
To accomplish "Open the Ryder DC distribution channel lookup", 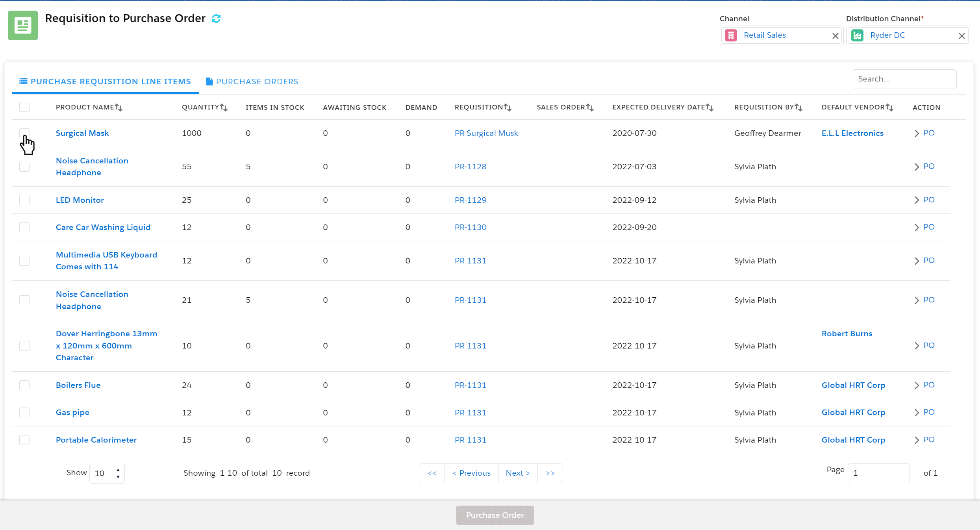I will point(908,35).
